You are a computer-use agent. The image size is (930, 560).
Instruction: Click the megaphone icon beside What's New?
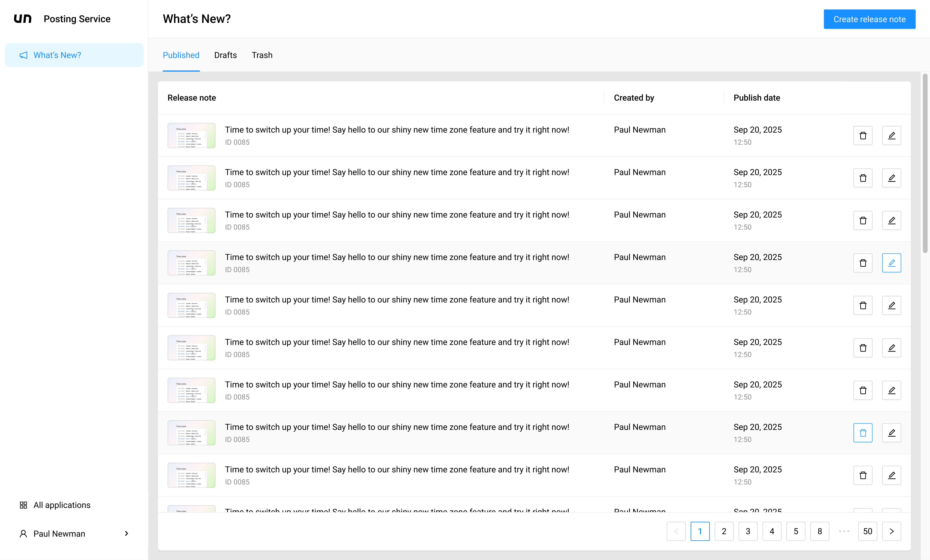[23, 55]
